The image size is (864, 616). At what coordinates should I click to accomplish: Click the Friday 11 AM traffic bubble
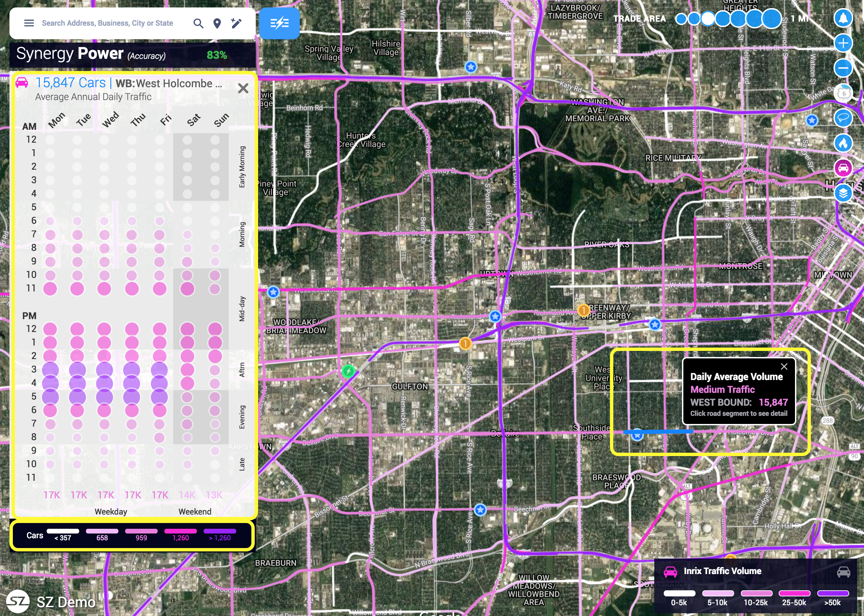159,289
